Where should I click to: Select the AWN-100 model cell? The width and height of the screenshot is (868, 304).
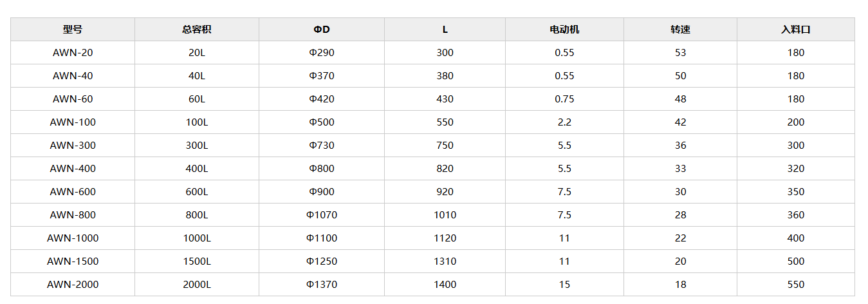(x=73, y=122)
